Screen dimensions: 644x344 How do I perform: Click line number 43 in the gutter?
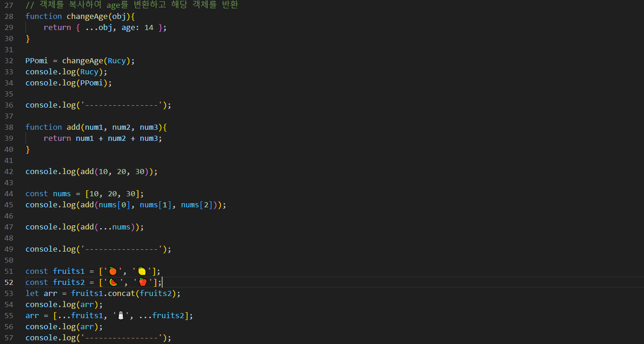[x=9, y=182]
